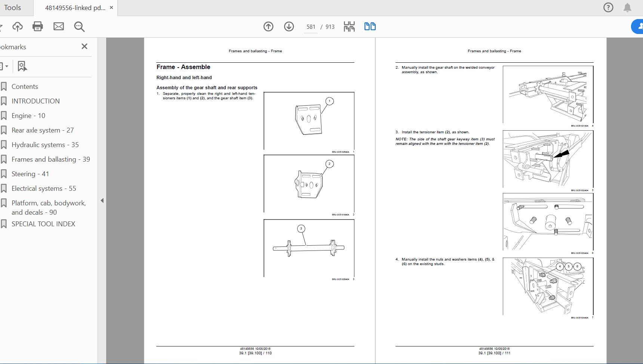This screenshot has height=364, width=643.
Task: Close the Bookmarks panel
Action: pos(84,46)
